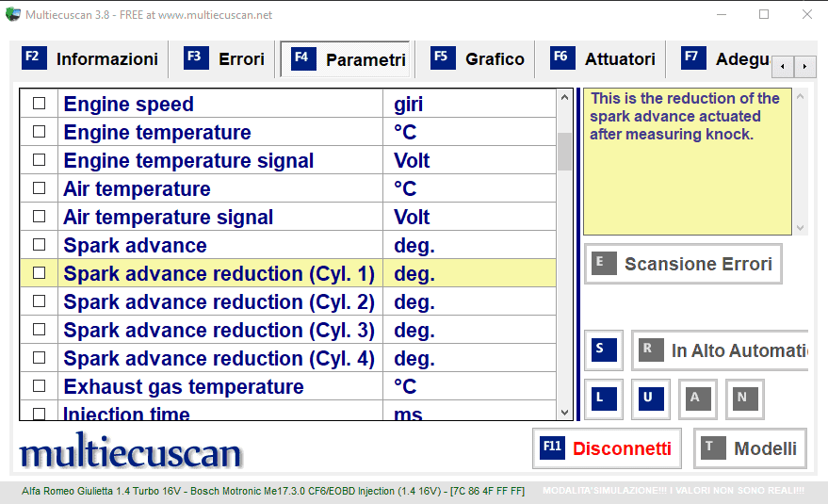Viewport: 828px width, 504px height.
Task: Switch to the F6 Attuatori tab
Action: click(x=603, y=58)
